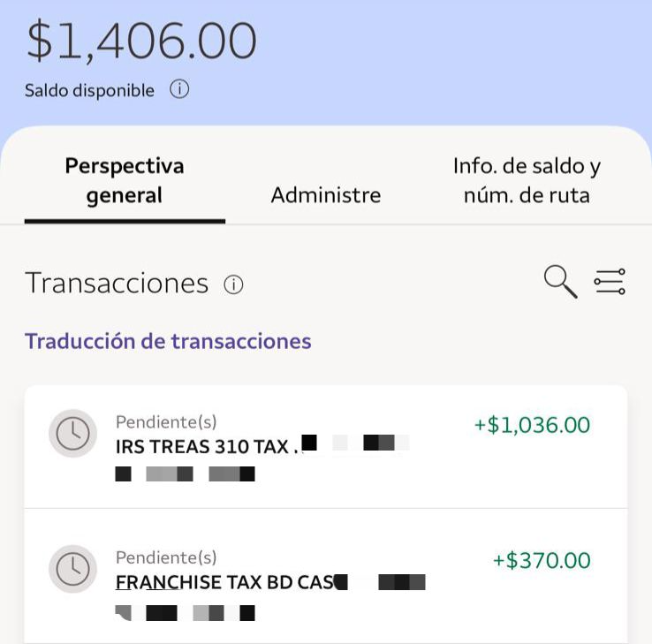Tap the info icon beside Saldo disponible
The width and height of the screenshot is (652, 644).
click(x=179, y=89)
